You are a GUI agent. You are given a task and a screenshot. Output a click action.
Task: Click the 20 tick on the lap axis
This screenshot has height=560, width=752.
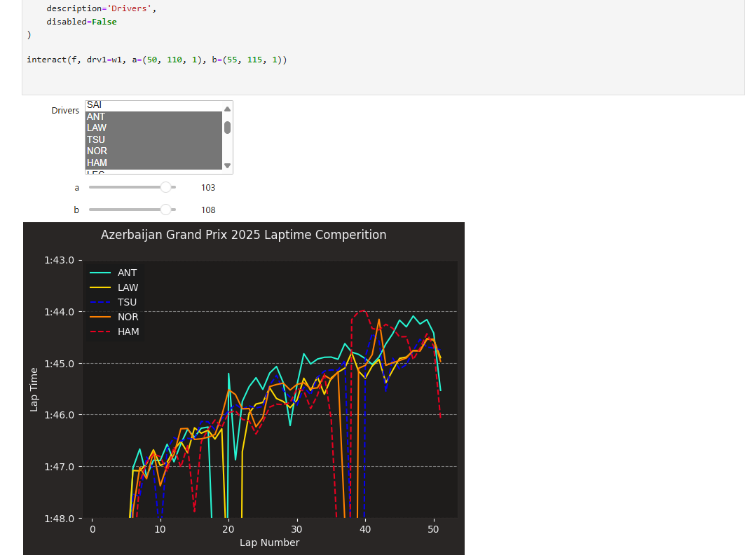click(228, 529)
